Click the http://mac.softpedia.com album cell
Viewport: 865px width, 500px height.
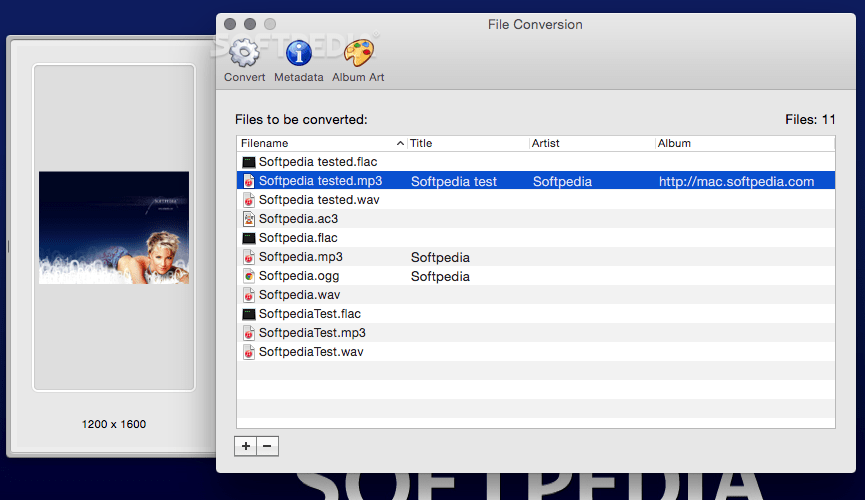(736, 182)
